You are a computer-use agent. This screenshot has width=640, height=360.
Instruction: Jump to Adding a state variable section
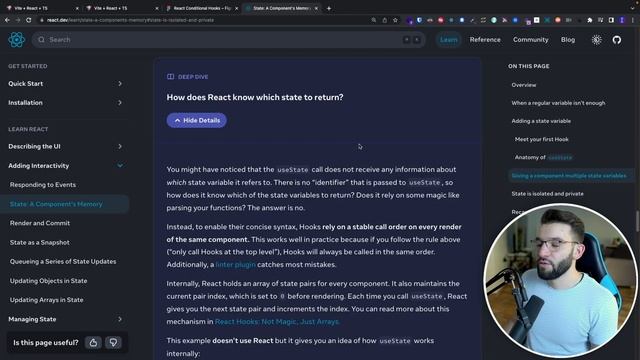pyautogui.click(x=541, y=121)
